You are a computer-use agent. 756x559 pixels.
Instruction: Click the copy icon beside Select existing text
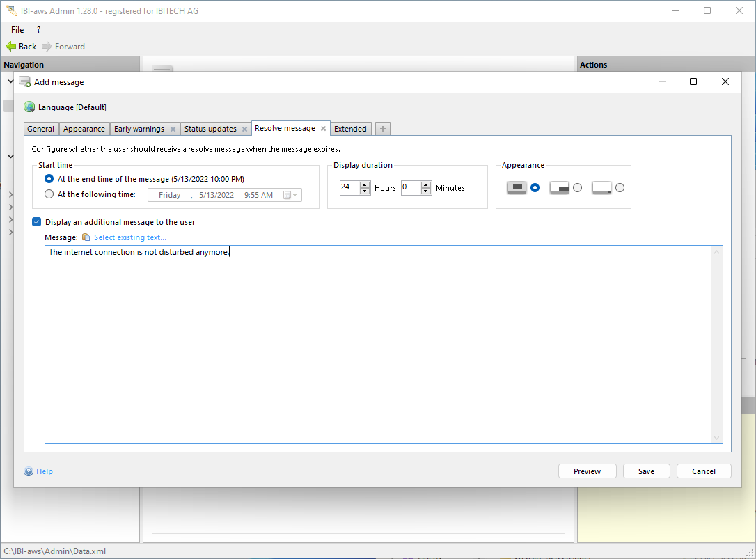(x=86, y=238)
